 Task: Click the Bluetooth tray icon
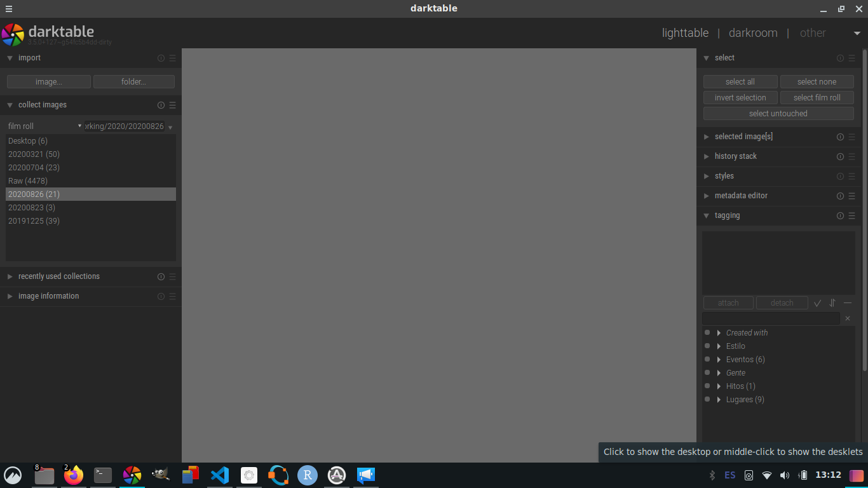click(712, 475)
